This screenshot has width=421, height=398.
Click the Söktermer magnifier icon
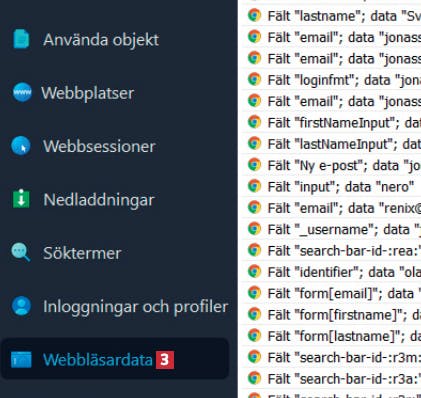[21, 252]
